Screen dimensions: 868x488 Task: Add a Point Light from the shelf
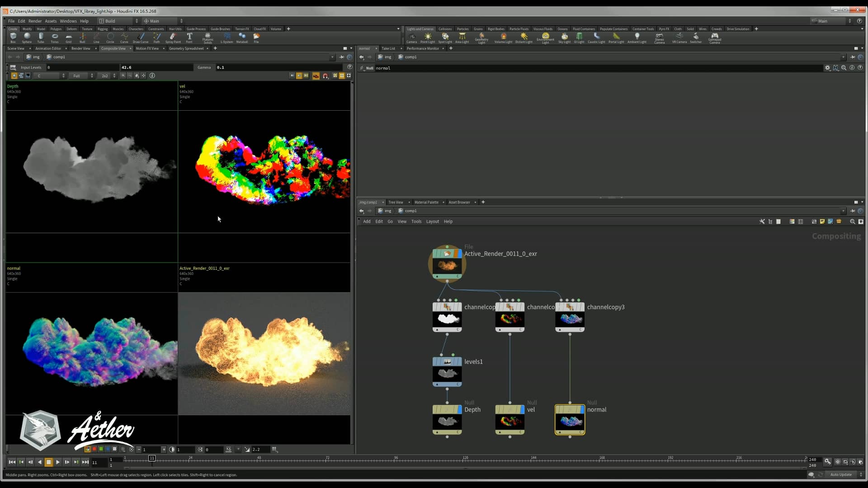[x=427, y=38]
